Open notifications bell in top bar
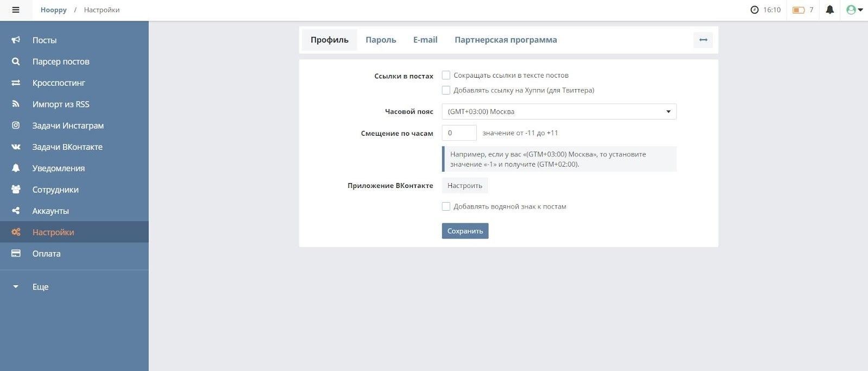The width and height of the screenshot is (868, 371). (830, 10)
